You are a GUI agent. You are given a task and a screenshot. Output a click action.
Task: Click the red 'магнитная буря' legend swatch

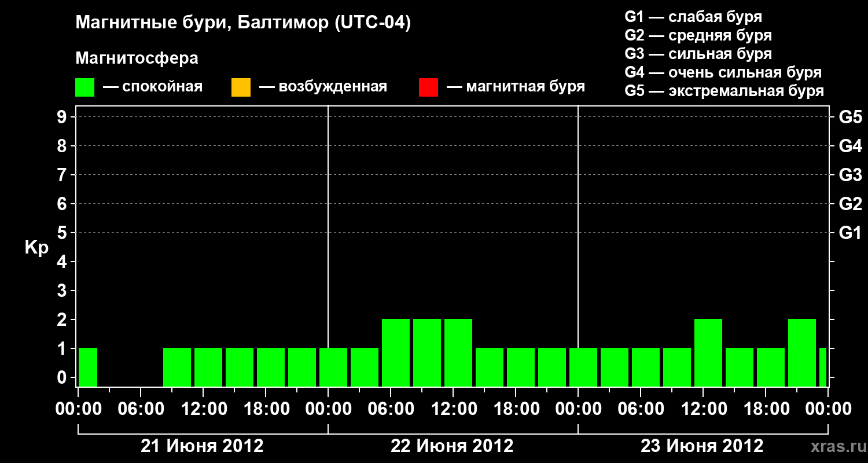point(428,87)
